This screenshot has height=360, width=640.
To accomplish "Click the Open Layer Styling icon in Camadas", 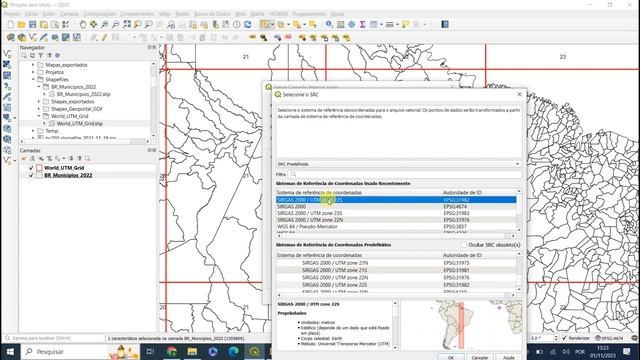I will [24, 158].
